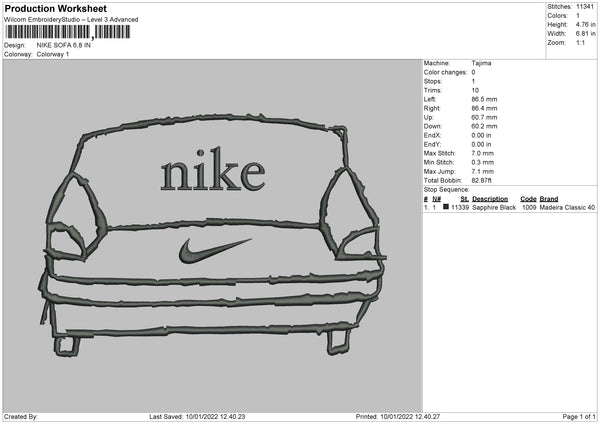Click the Trims value 10
The height and width of the screenshot is (424, 600).
coord(475,90)
